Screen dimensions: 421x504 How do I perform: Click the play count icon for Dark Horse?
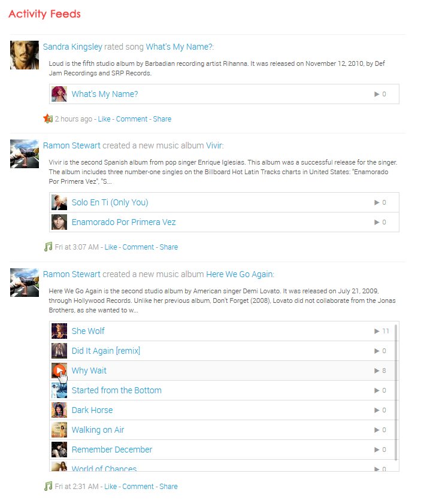pyautogui.click(x=377, y=410)
